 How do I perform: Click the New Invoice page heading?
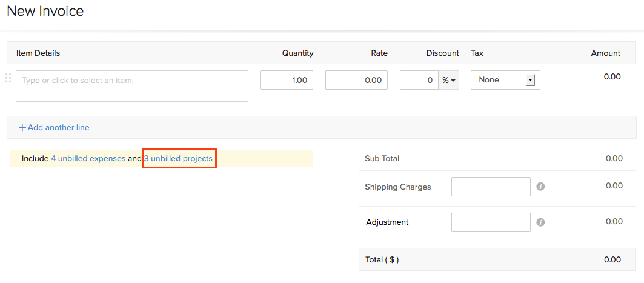click(45, 11)
